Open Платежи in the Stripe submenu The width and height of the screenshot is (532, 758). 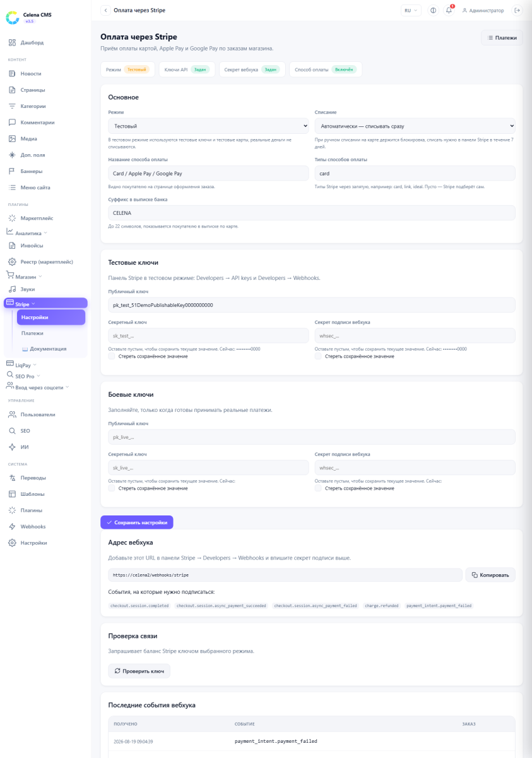coord(51,333)
